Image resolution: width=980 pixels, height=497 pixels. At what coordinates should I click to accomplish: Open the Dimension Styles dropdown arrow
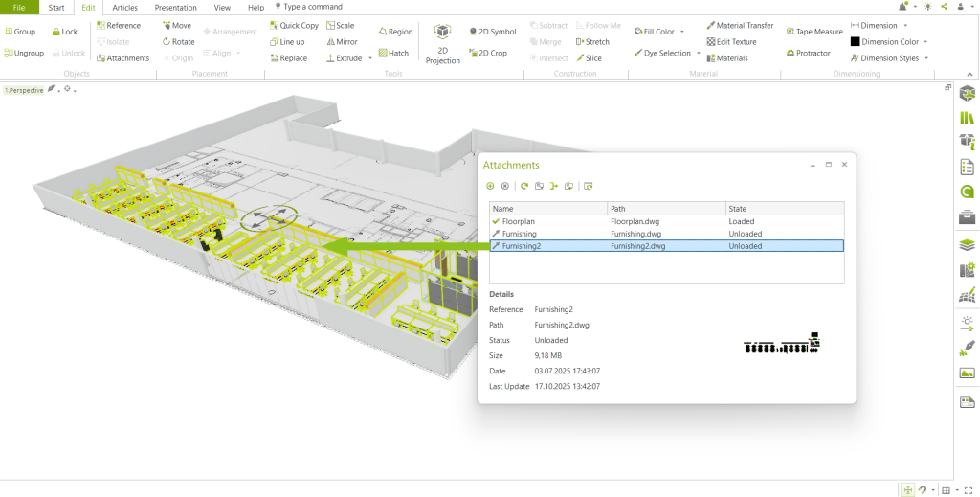(927, 58)
